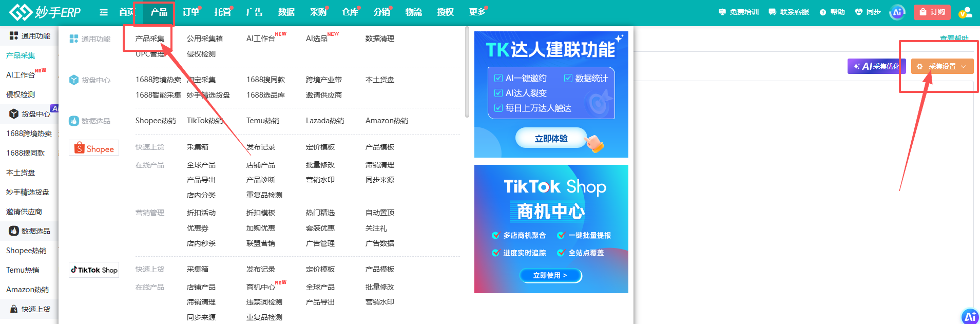Toggle the 每日上万达人触达 checkbox in banner
Viewport: 980px width, 324px height.
[498, 108]
